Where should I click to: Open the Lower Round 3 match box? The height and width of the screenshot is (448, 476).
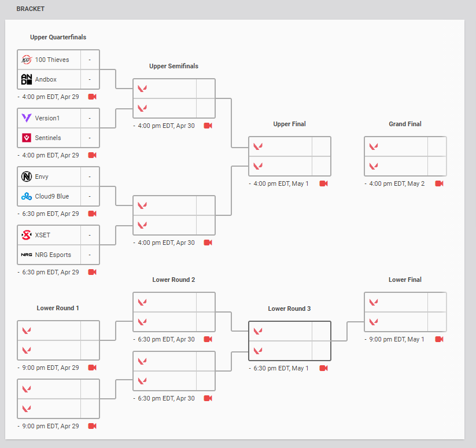coord(289,341)
